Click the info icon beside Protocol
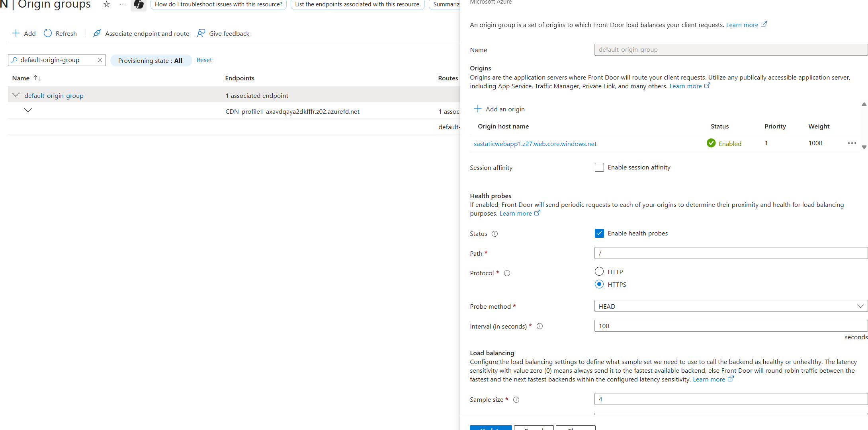The image size is (868, 430). 507,273
